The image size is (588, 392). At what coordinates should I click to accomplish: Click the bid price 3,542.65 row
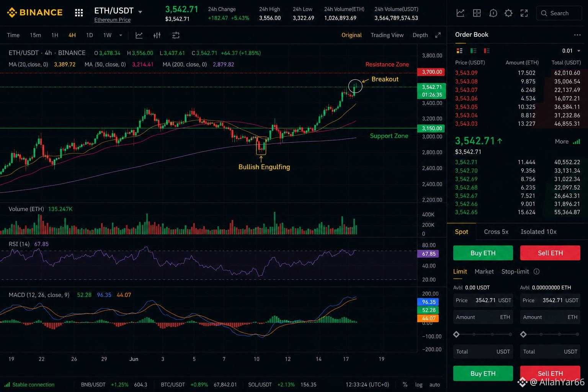point(518,212)
